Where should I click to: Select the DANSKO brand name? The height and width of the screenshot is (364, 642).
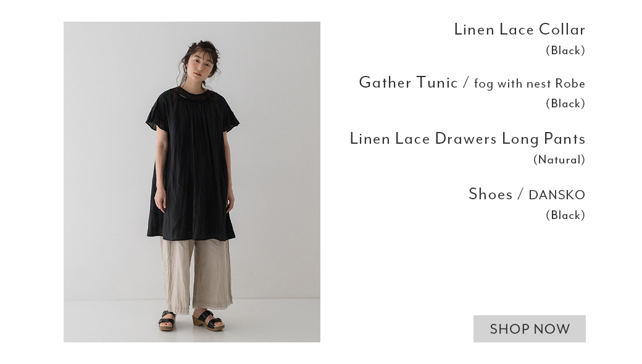[x=557, y=195]
